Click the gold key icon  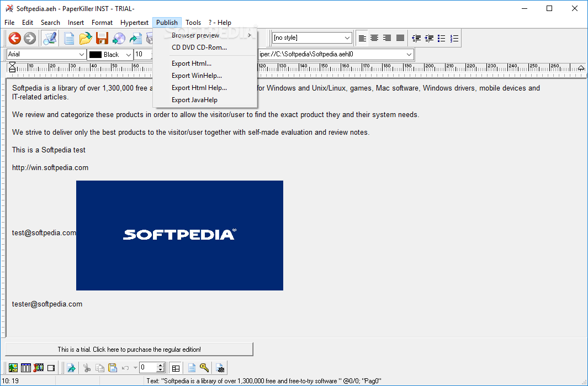(x=204, y=368)
